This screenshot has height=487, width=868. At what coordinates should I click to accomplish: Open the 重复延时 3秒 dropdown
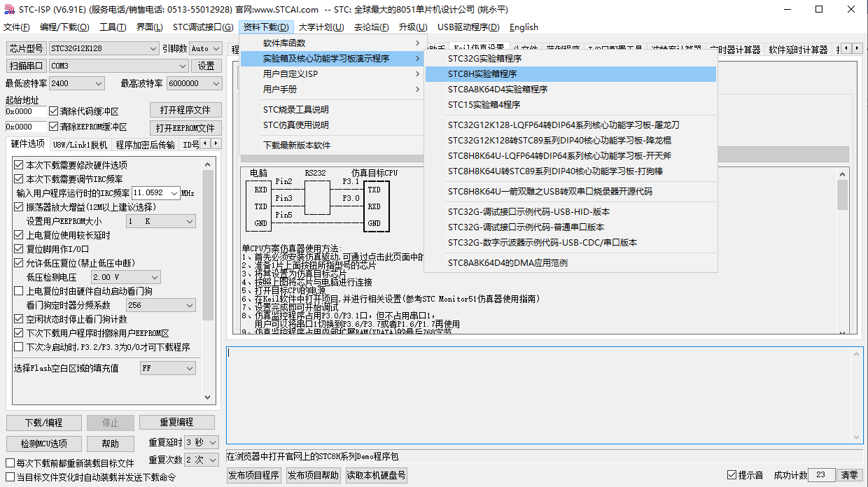(203, 442)
